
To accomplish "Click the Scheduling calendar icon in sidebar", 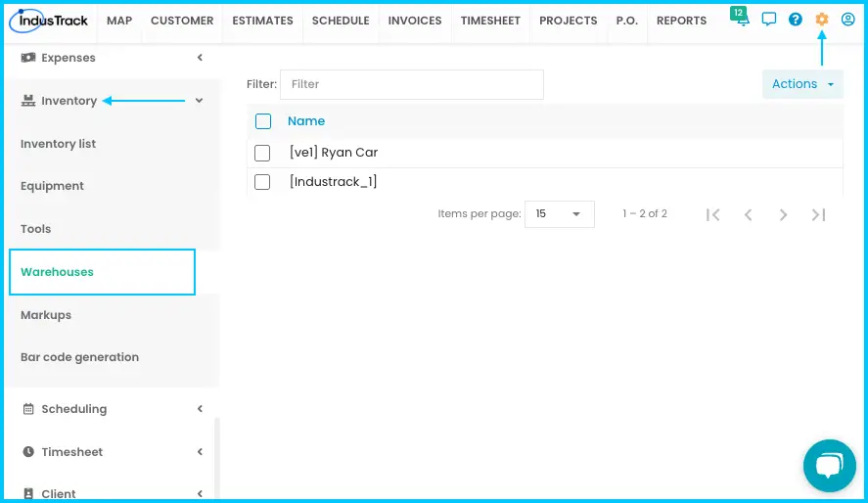I will (x=28, y=409).
